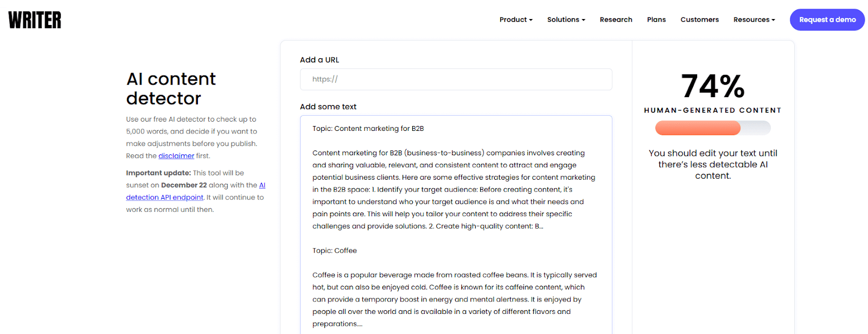Click the Important update notice text
Viewport: 868px width, 334px height.
(158, 173)
